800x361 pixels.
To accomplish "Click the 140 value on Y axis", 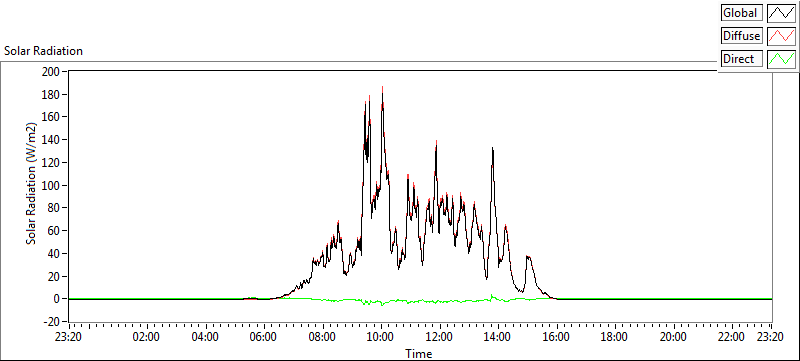I will (x=52, y=140).
